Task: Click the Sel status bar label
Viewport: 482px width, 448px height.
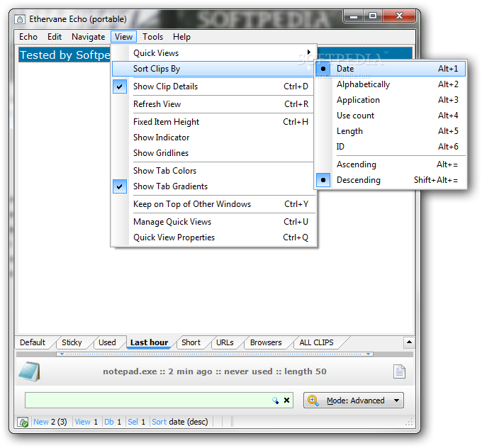Action: tap(133, 422)
